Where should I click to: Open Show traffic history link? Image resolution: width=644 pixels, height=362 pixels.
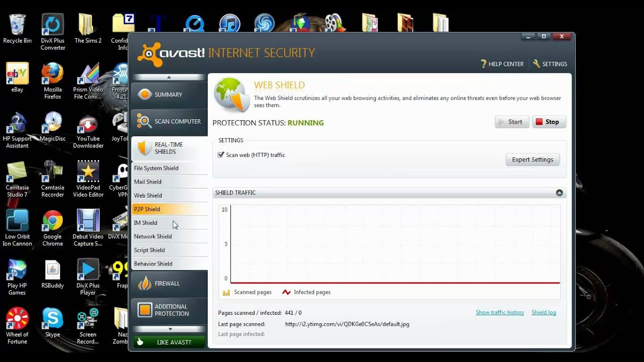500,312
